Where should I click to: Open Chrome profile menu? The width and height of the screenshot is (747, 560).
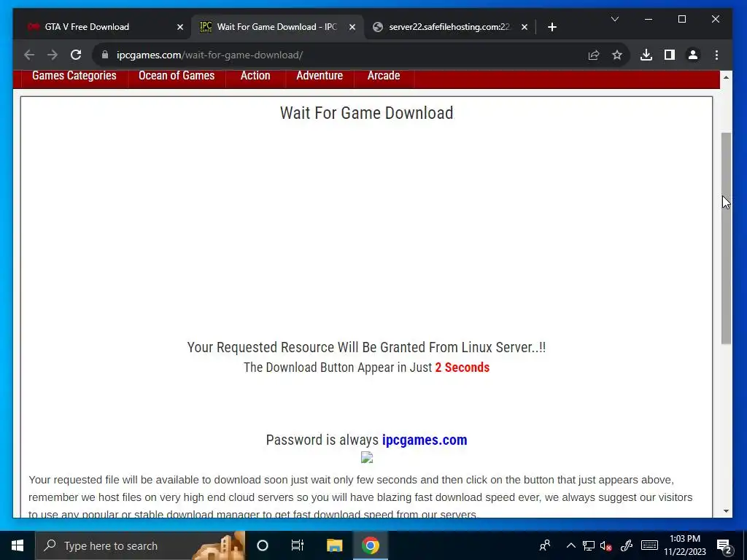pos(693,55)
